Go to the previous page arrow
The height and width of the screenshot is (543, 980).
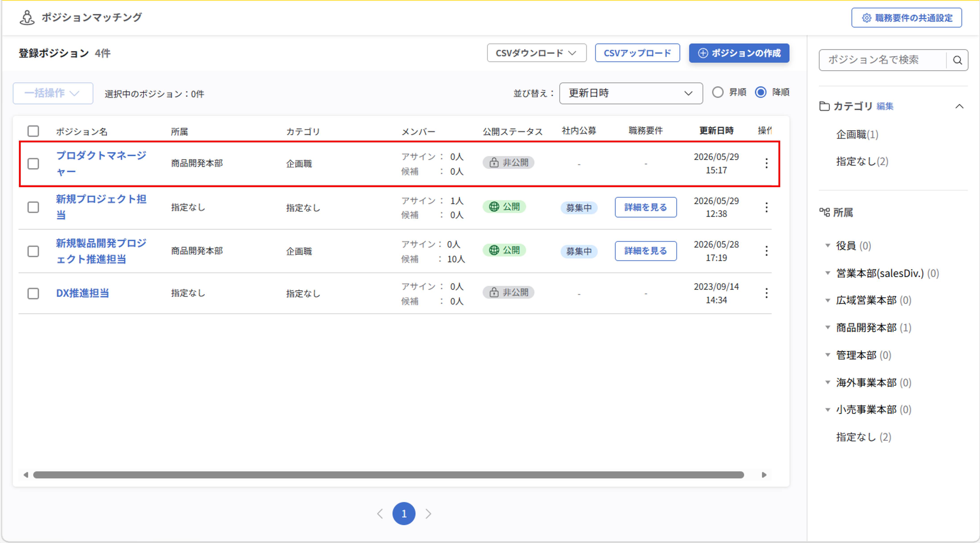[x=380, y=514]
